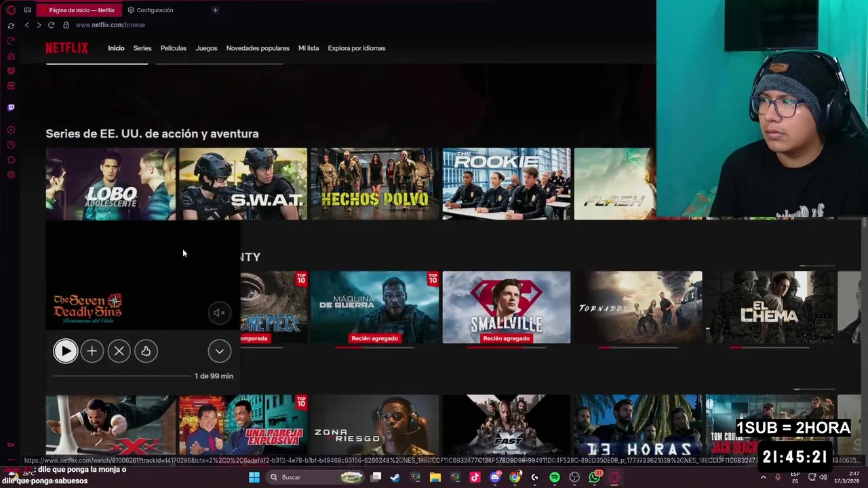Open The Rookie thumbnail
Image resolution: width=868 pixels, height=488 pixels.
pos(507,184)
